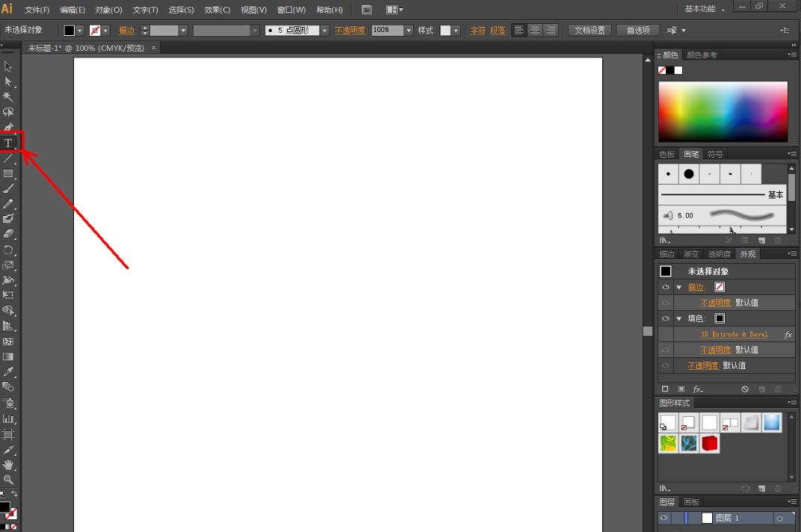Open the fill color dropdown in control bar
801x532 pixels.
80,31
